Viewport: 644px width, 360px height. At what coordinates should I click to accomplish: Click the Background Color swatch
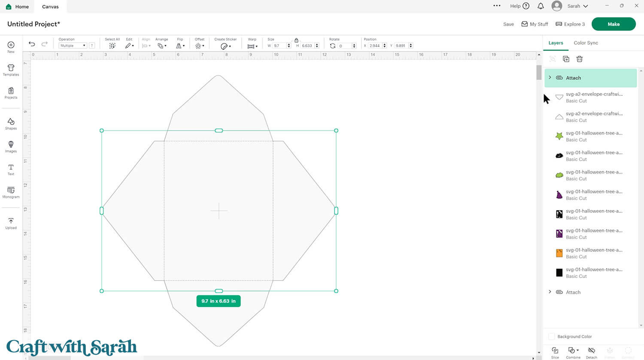(x=552, y=336)
